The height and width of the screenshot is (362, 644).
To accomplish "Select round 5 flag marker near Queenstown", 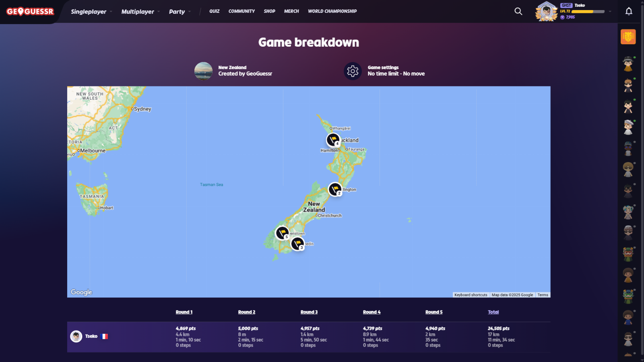I will click(282, 232).
